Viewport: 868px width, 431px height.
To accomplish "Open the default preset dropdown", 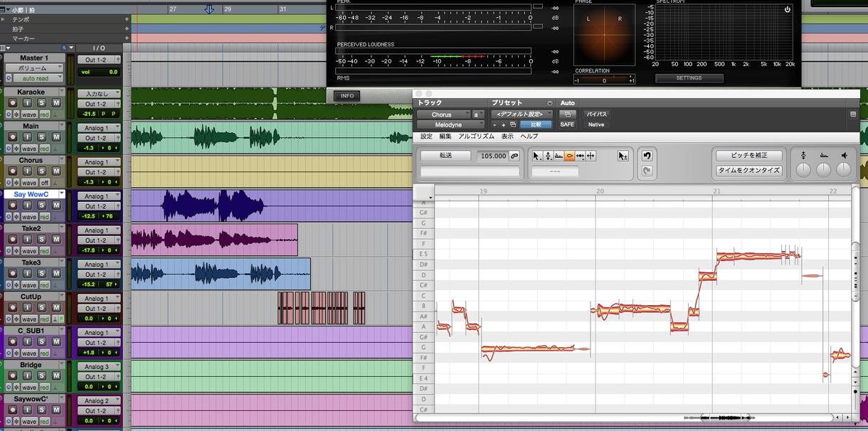I will pos(522,114).
